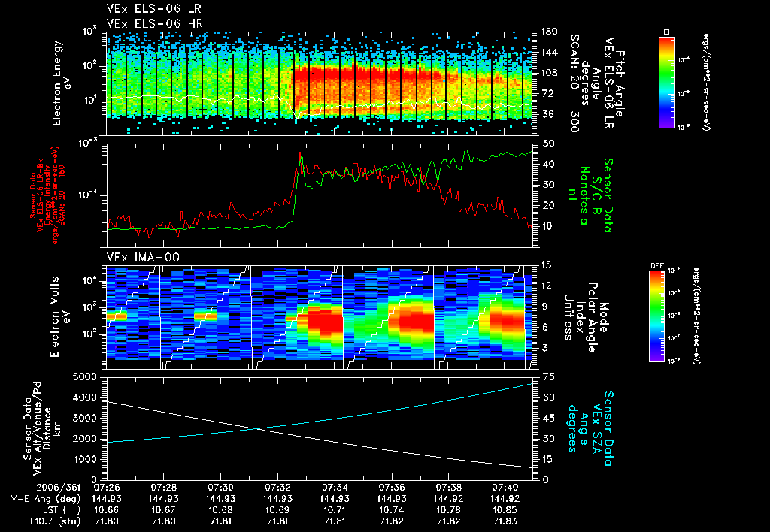This screenshot has width=770, height=532.
Task: Click the DEF color scale bar
Action: point(657,316)
